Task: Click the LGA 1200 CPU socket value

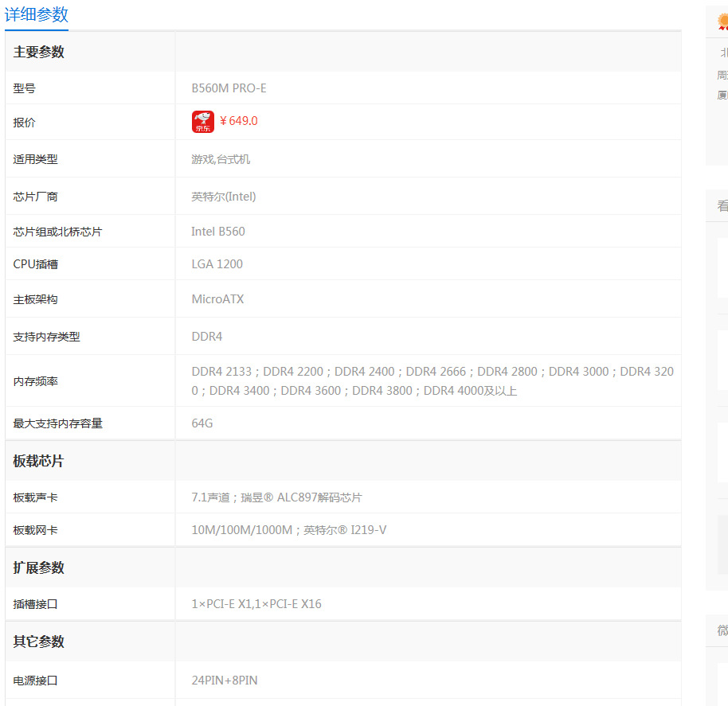Action: (217, 264)
